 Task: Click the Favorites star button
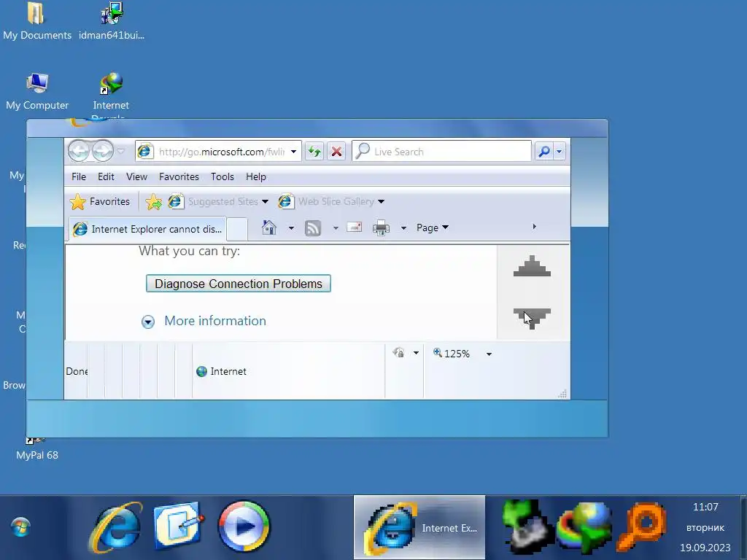click(99, 201)
